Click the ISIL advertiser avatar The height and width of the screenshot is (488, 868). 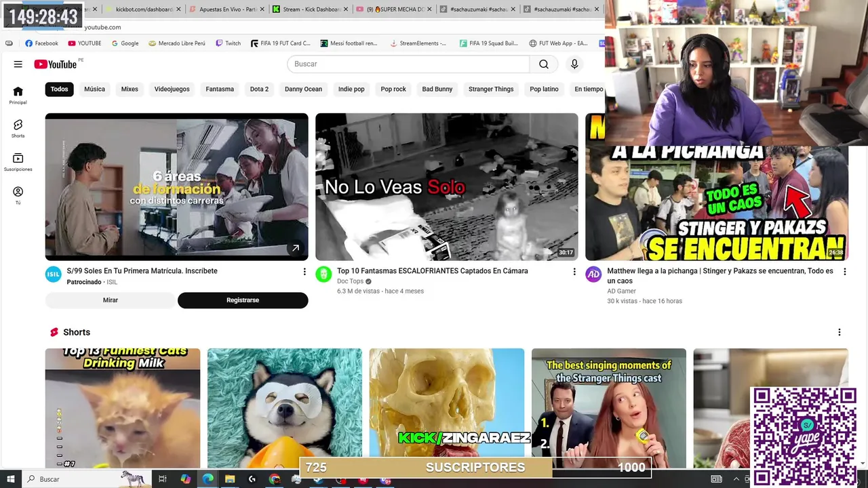click(x=53, y=274)
